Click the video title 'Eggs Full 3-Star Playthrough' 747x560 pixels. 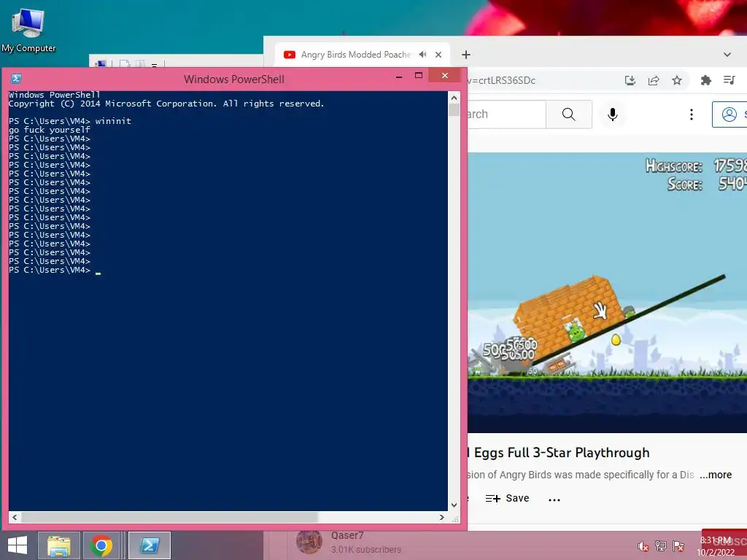(562, 452)
